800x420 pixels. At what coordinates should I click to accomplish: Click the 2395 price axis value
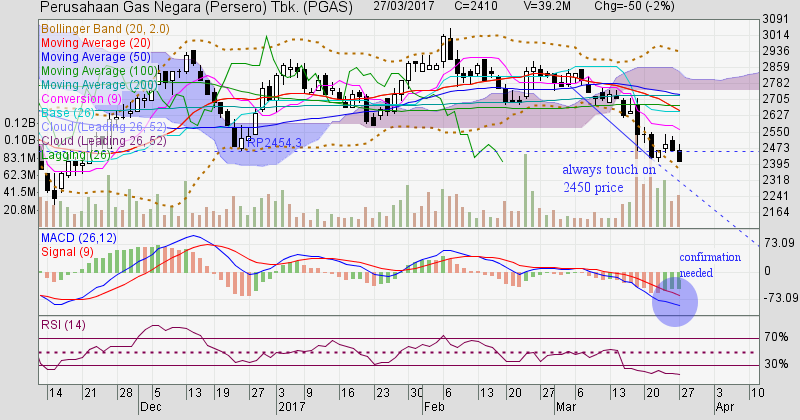(x=776, y=164)
